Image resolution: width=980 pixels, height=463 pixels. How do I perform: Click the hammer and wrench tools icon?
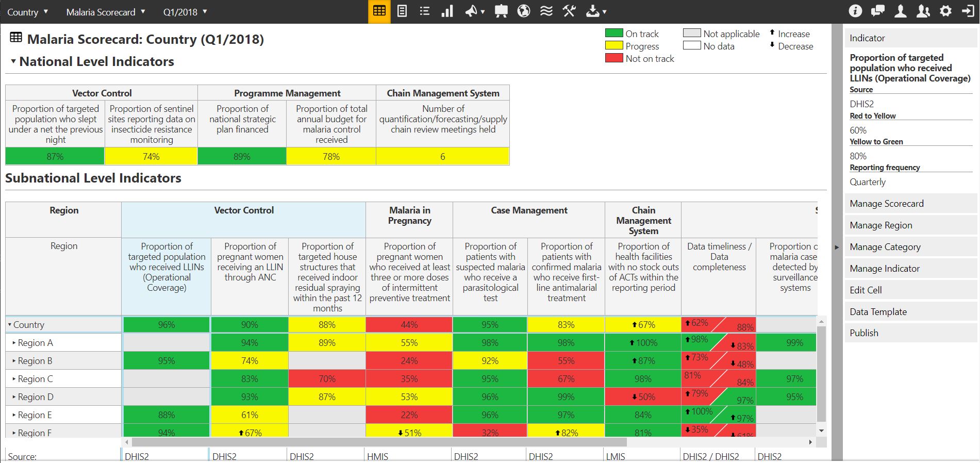569,11
